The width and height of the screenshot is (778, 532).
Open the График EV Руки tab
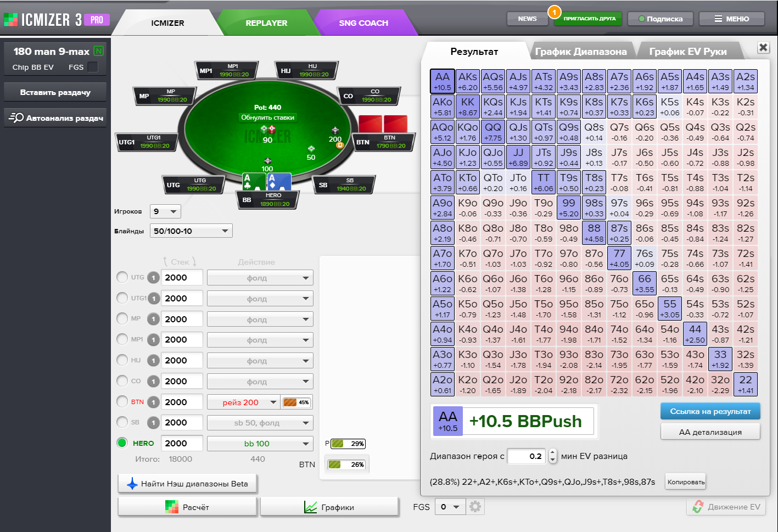coord(688,52)
